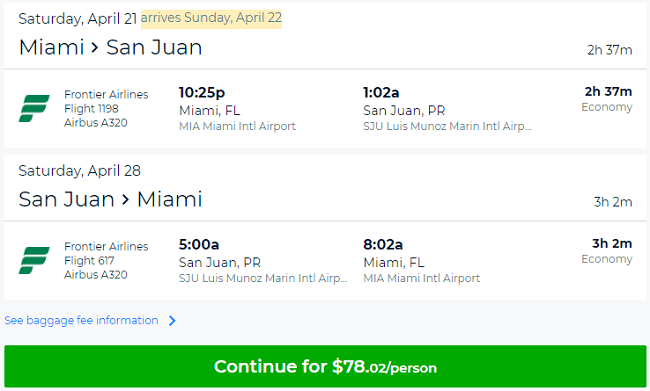Screen dimensions: 650x391
Task: Select the 10:25p departure time
Action: (x=202, y=93)
